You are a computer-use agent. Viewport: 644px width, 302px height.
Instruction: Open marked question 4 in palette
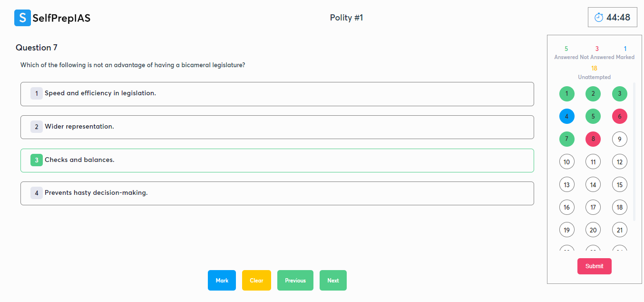(x=566, y=116)
